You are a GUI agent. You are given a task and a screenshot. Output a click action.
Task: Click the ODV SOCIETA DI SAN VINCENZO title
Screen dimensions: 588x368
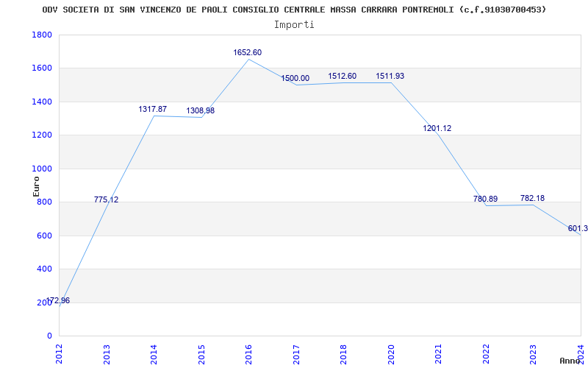(x=294, y=10)
